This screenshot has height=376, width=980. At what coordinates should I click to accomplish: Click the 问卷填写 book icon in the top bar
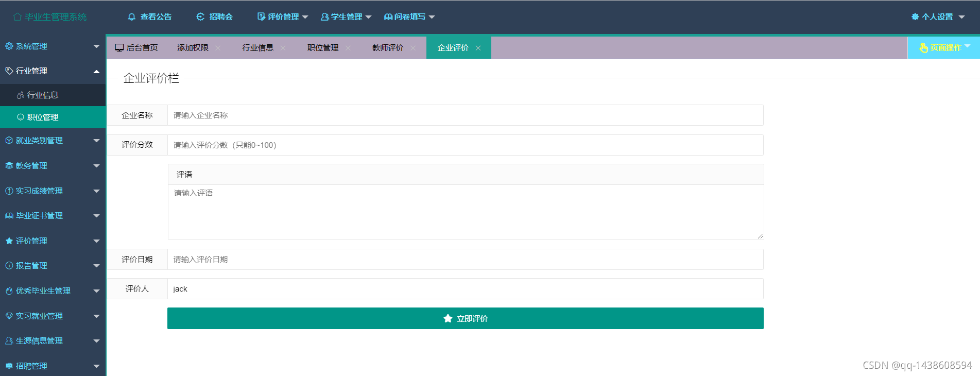[388, 17]
